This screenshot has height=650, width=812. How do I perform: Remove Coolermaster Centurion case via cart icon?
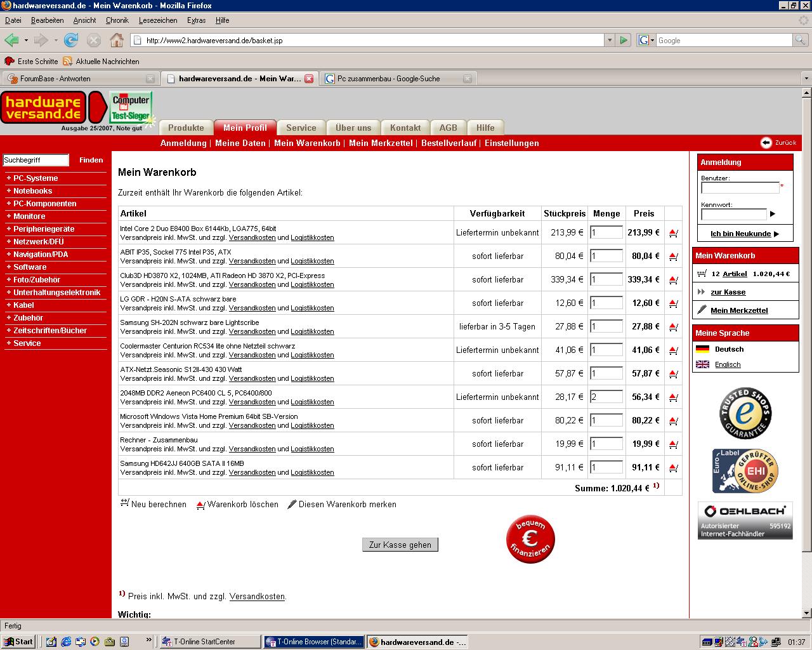click(673, 350)
